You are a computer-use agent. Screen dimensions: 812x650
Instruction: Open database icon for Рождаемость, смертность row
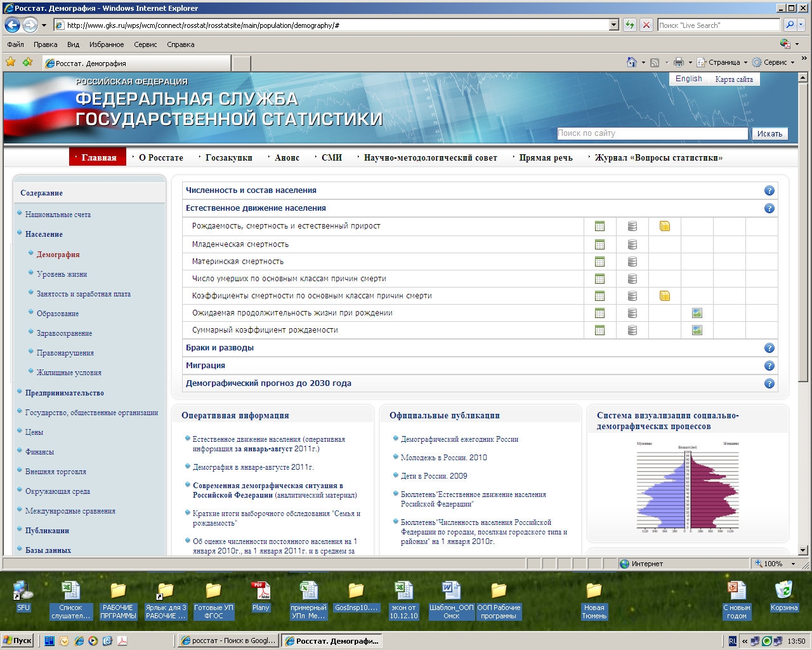pos(632,226)
